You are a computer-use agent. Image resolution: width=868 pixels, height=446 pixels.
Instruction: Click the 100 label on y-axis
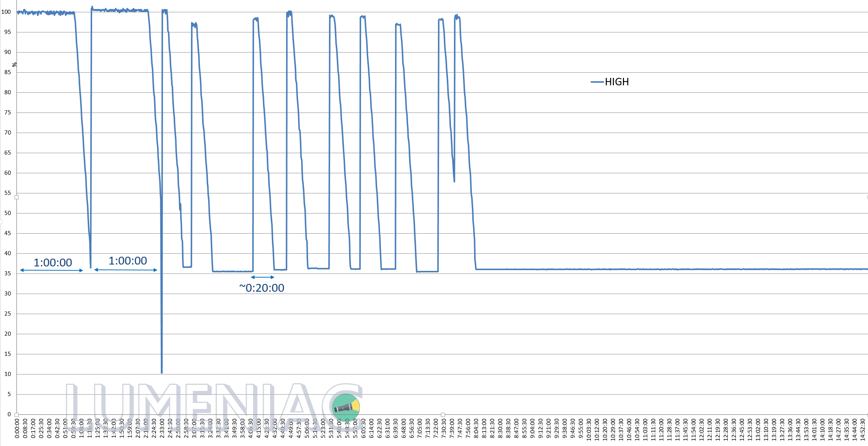coord(6,12)
